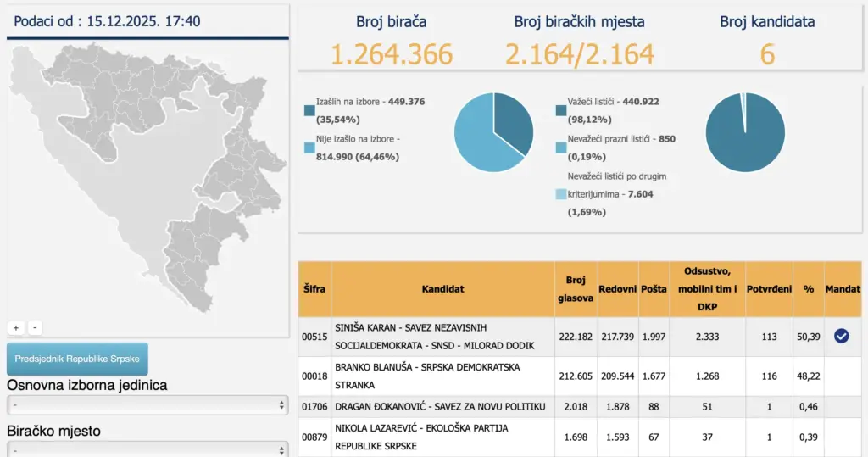Screen dimensions: 868x457
Task: Expand the Biračko mjesto dropdown
Action: coord(147,449)
